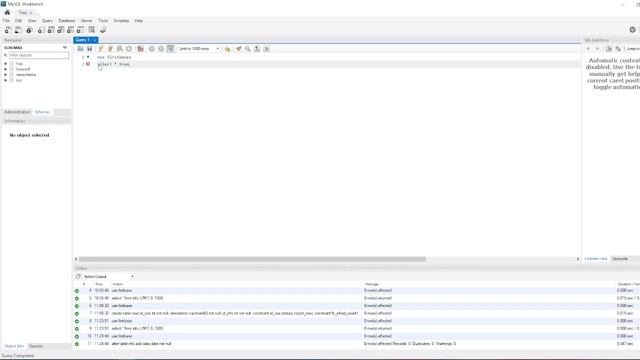
Task: Select the alter table output row 11
Action: [356, 344]
